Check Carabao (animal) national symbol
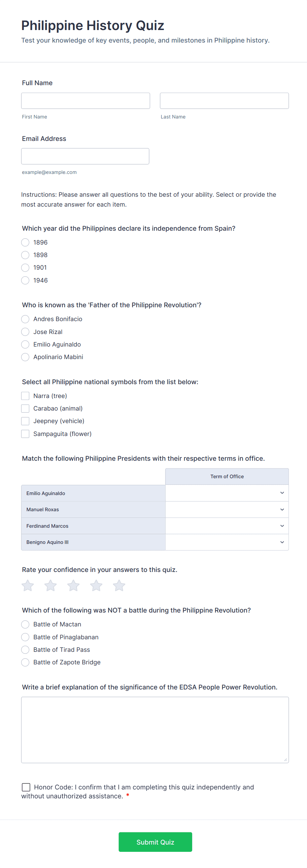307x868 pixels. pyautogui.click(x=25, y=408)
